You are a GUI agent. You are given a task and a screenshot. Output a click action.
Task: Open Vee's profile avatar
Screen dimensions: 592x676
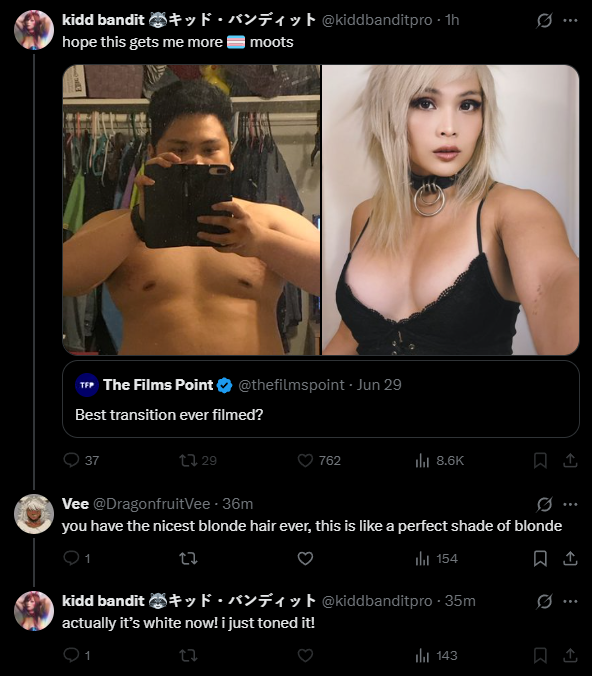point(34,514)
